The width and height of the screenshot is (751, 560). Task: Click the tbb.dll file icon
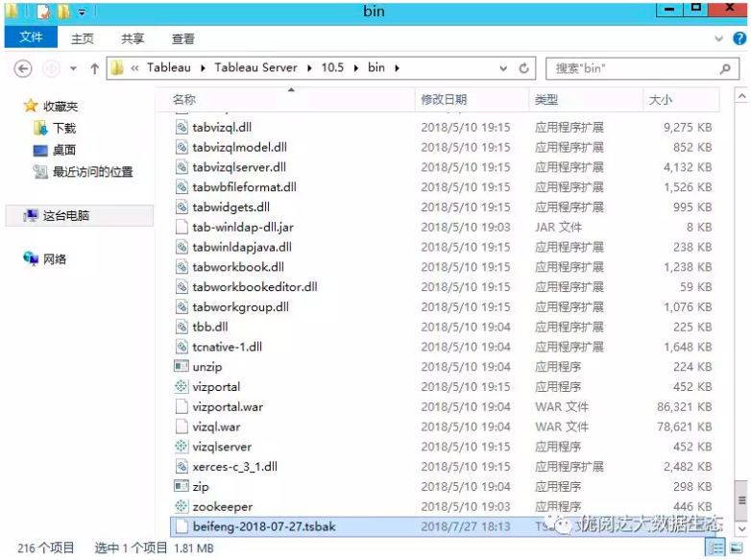(182, 327)
